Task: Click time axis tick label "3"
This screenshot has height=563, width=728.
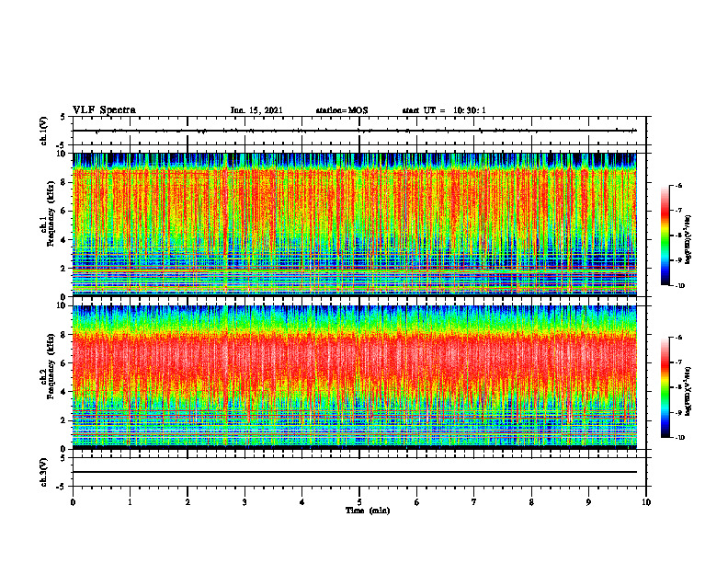Action: 245,502
